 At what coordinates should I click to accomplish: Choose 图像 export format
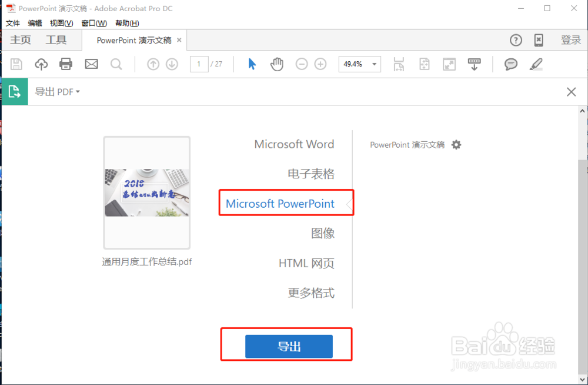(x=323, y=233)
